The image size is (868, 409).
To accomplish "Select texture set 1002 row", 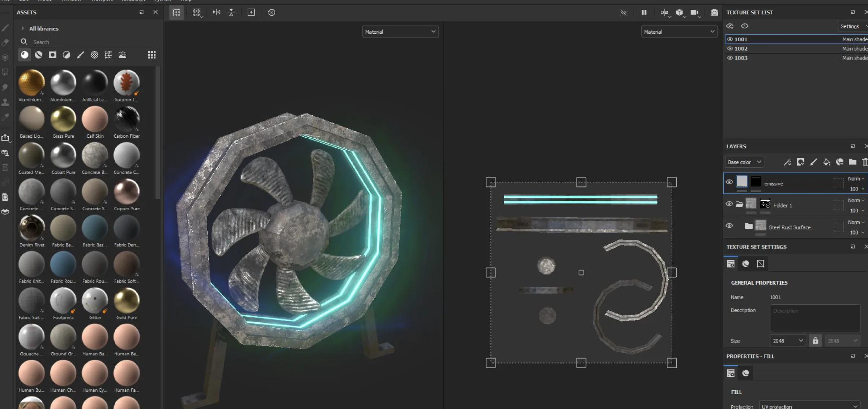I will [x=796, y=49].
